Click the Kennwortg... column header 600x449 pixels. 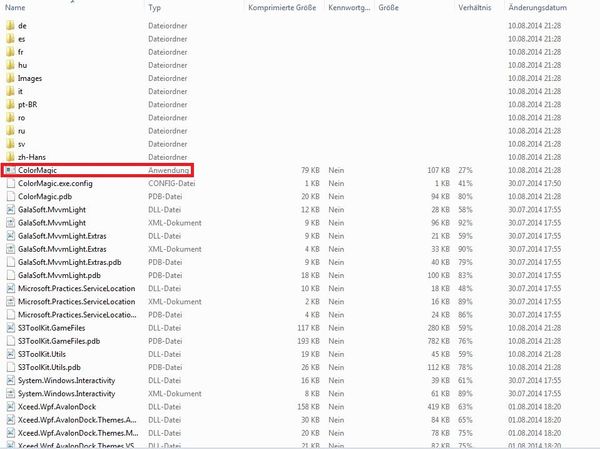[349, 7]
